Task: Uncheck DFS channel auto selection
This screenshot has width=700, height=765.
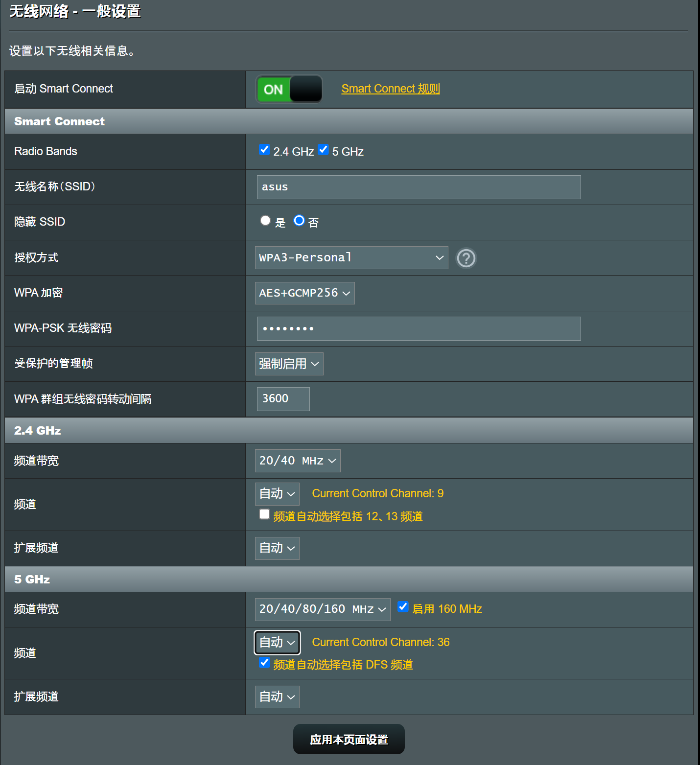Action: pos(264,663)
